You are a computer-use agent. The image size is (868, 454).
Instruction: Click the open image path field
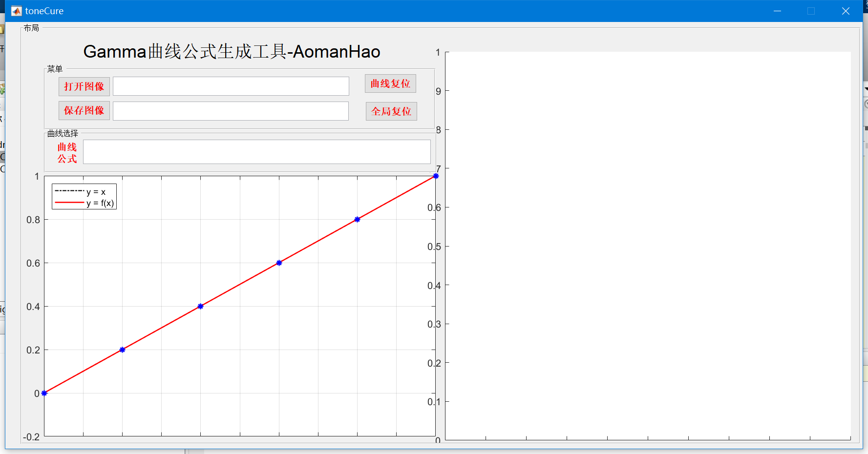pos(231,86)
